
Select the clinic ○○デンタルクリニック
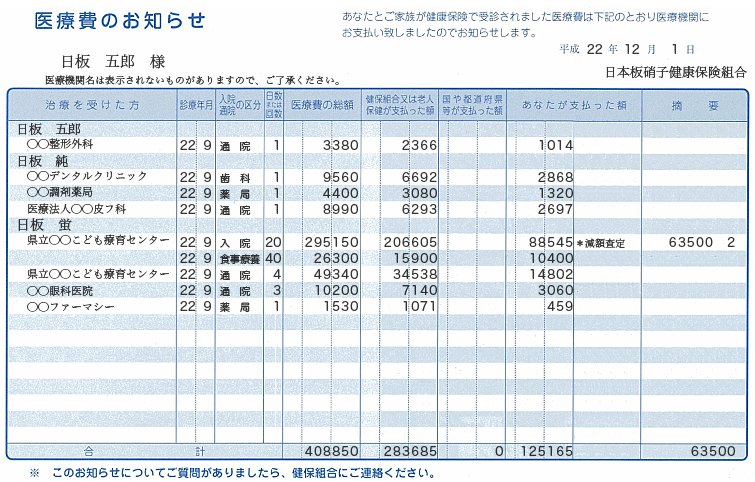pos(87,176)
